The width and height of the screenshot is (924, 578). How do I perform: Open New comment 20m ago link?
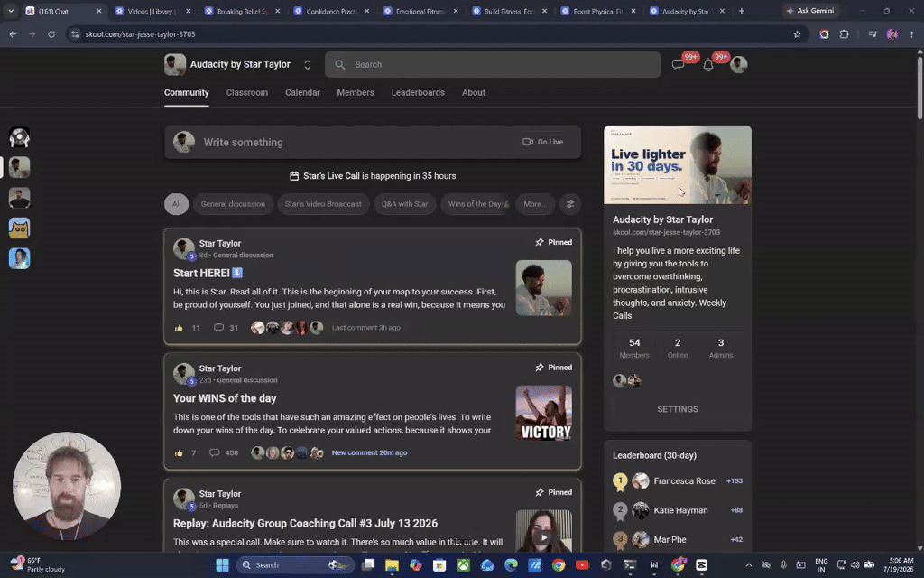tap(369, 453)
